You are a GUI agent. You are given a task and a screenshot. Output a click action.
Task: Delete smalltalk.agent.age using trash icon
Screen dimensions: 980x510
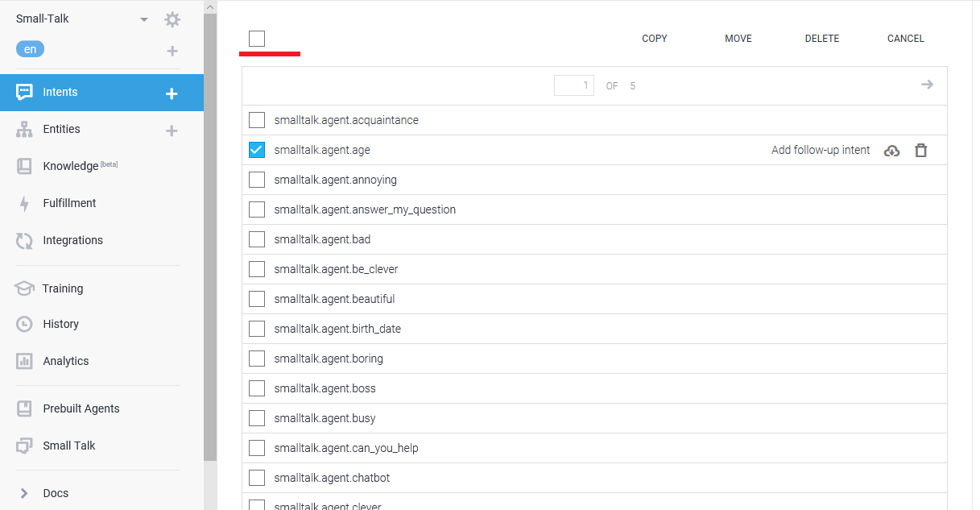coord(921,151)
